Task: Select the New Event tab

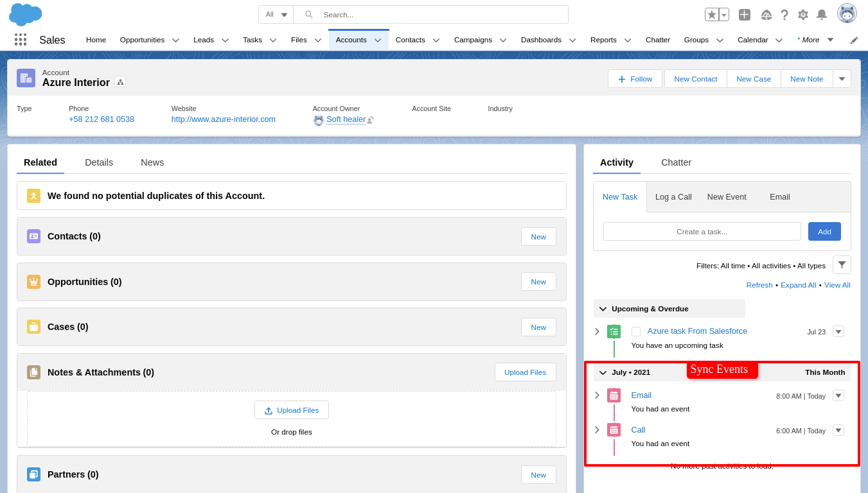Action: point(727,197)
